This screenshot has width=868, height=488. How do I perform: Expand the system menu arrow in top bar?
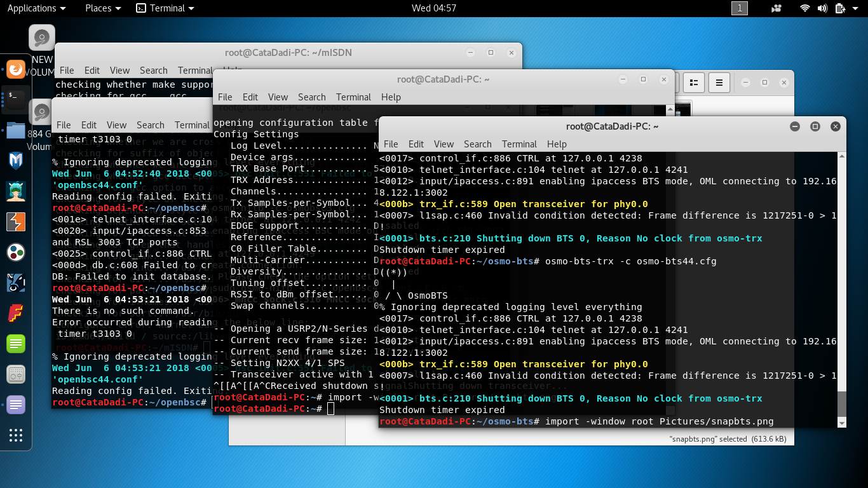pyautogui.click(x=855, y=8)
